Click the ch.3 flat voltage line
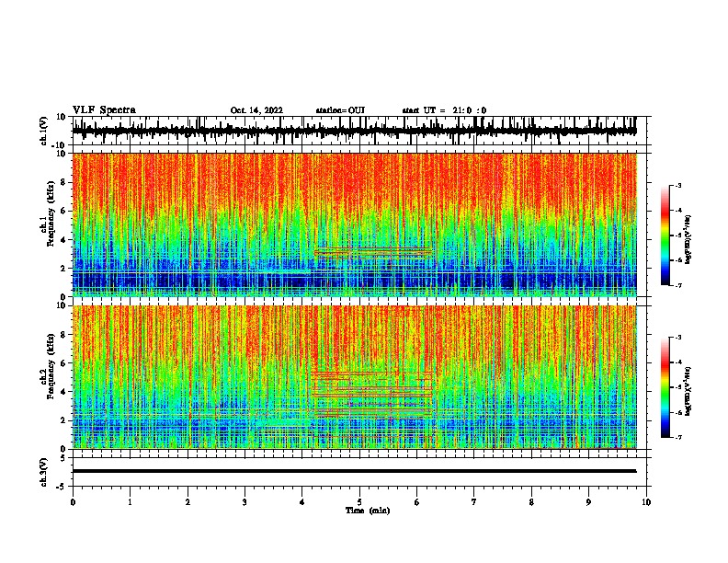The height and width of the screenshot is (563, 728). (355, 471)
